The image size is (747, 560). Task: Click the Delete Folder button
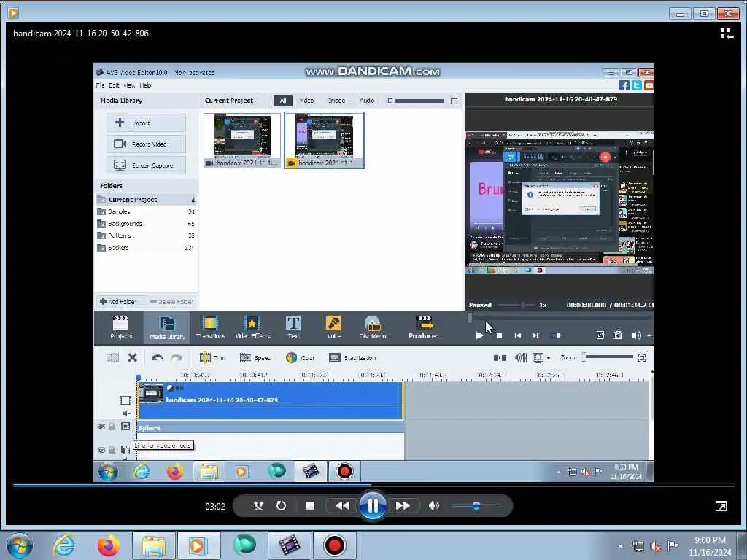(171, 301)
